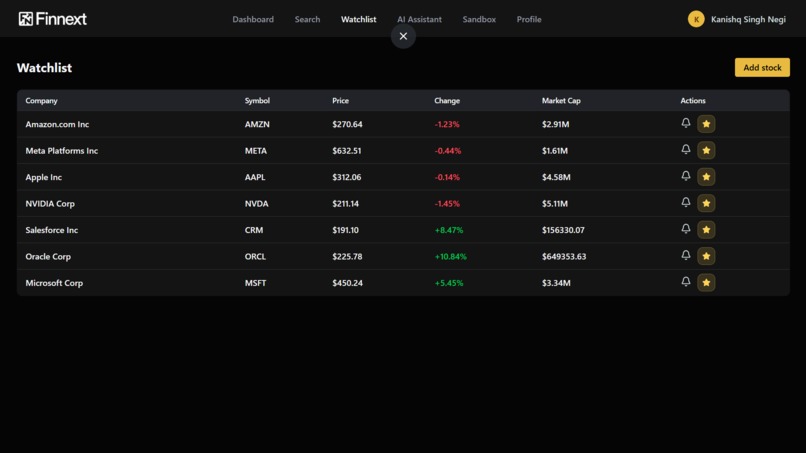This screenshot has height=453, width=806.
Task: Click the Market Cap column header
Action: (561, 101)
